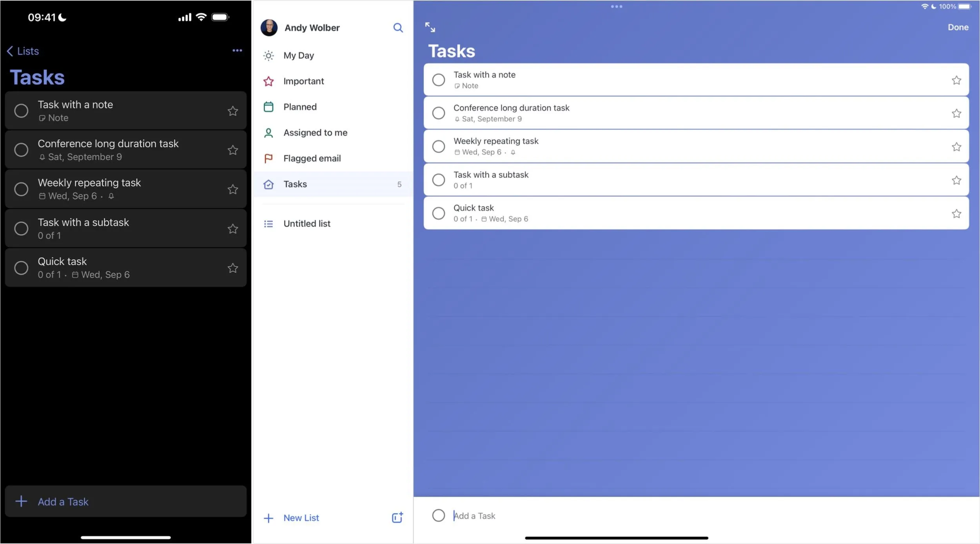Click 'Sat, September 9' reminder on iPad
Screen dimensions: 980x544
point(488,119)
